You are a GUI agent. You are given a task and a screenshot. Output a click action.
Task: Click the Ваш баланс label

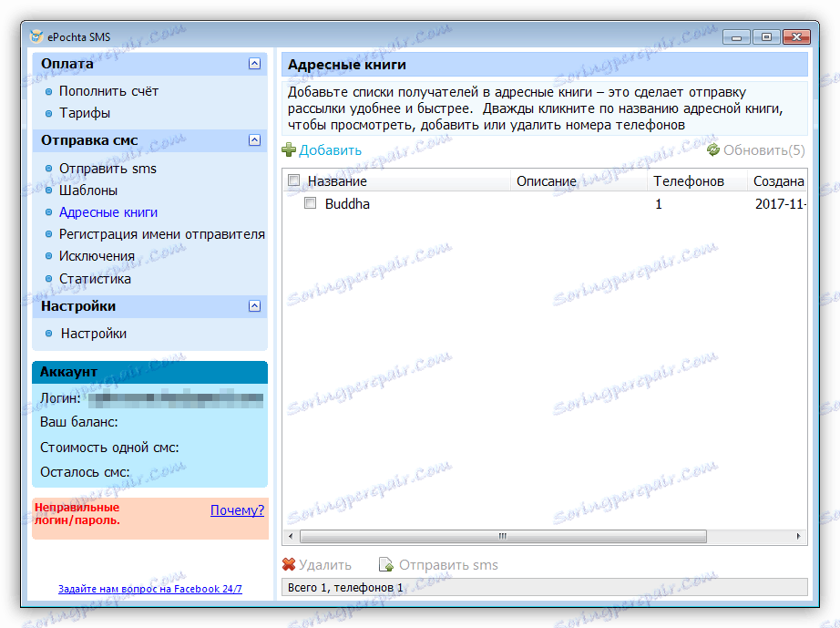pyautogui.click(x=78, y=422)
